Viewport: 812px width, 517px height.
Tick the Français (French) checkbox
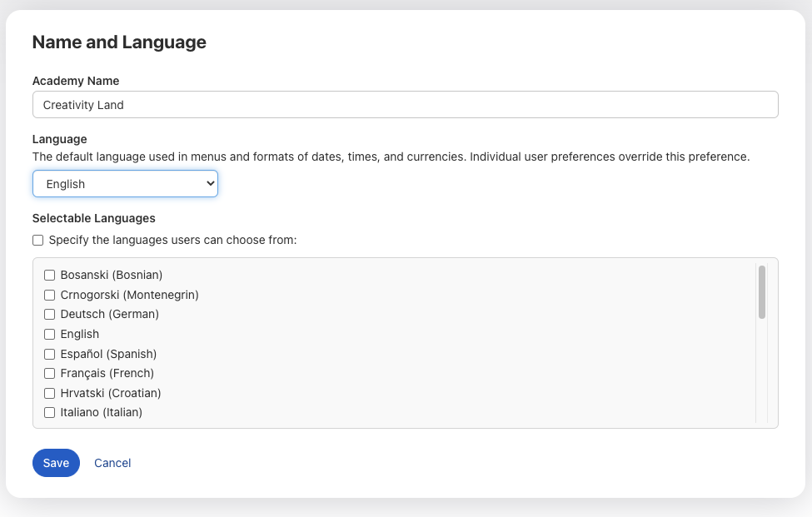[49, 374]
